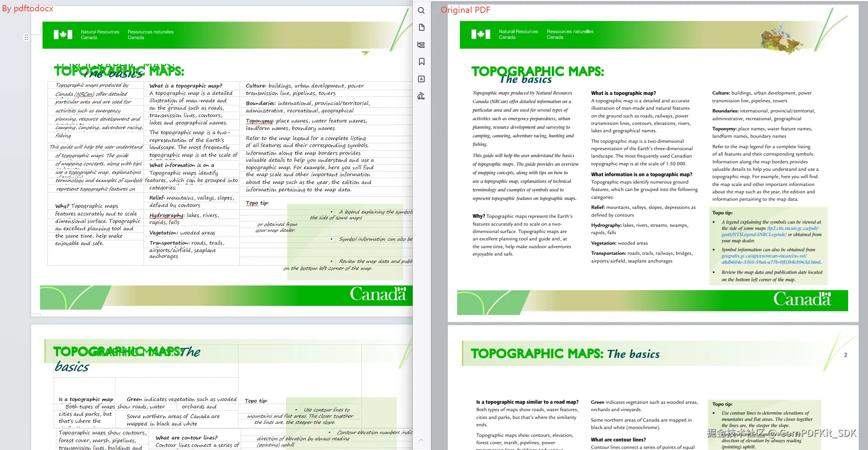Show the document outline tree panel
This screenshot has width=868, height=450.
[x=421, y=45]
